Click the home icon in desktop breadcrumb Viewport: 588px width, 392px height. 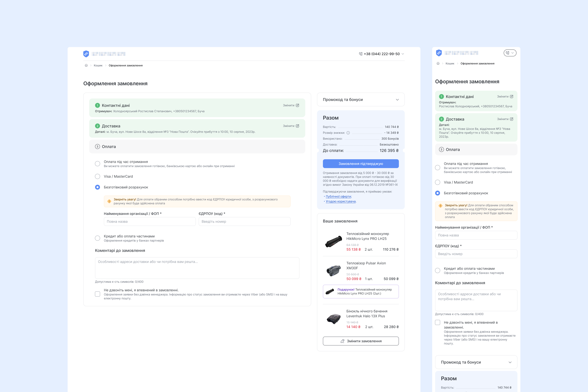pyautogui.click(x=86, y=66)
